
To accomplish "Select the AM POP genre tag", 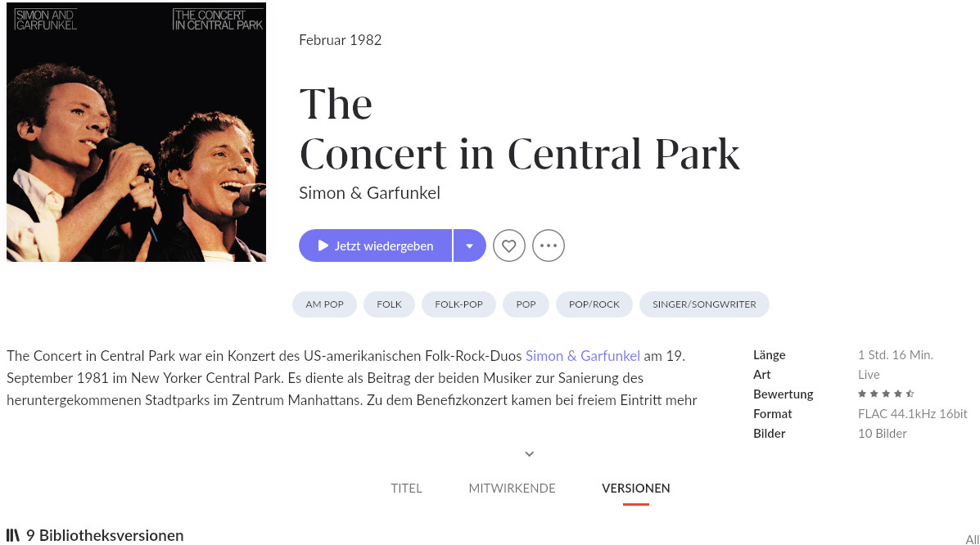I will pyautogui.click(x=324, y=304).
